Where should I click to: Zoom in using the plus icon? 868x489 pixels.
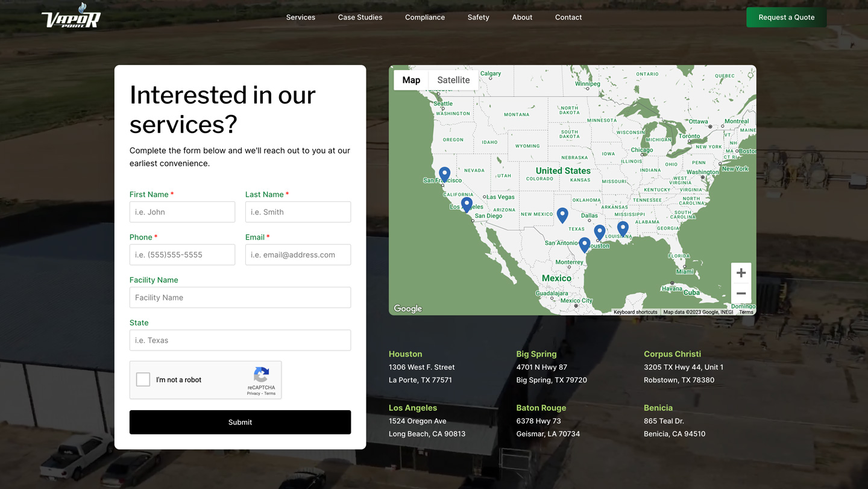[741, 272]
